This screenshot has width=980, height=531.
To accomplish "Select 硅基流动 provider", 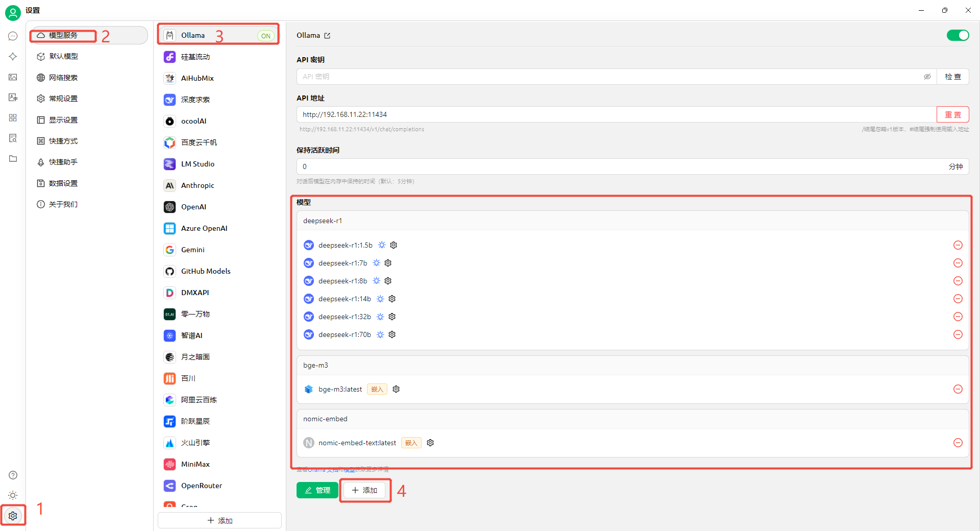I will tap(219, 57).
